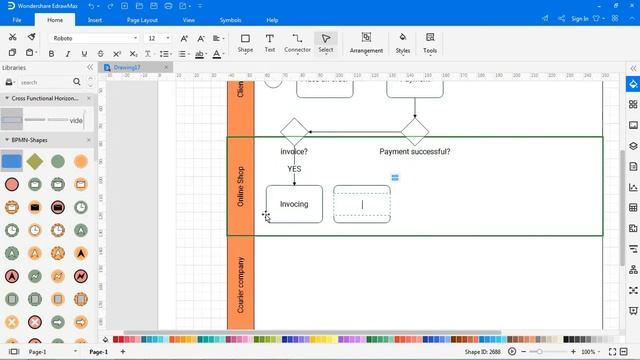Close the BPMN-Shapes library
Screen dimensions: 640x360
[x=89, y=140]
